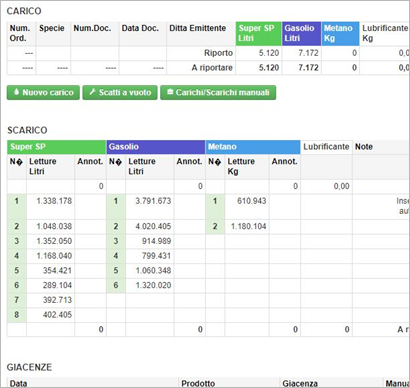This screenshot has width=410, height=388.
Task: Select Super SP reading 402.405
Action: coord(57,314)
